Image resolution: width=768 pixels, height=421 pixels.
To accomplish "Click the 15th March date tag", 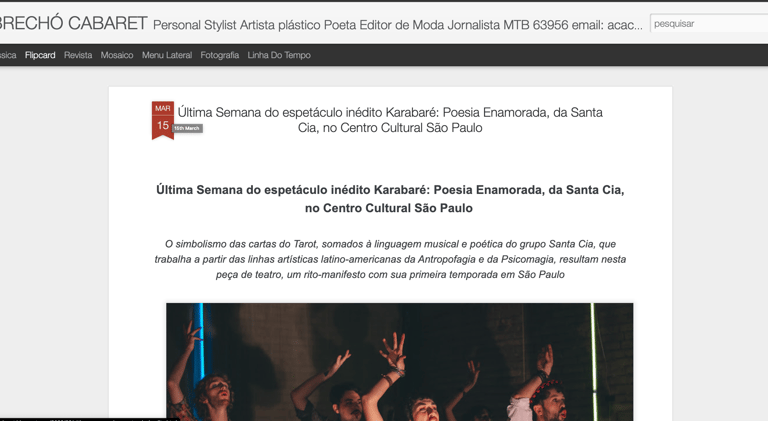I will tap(187, 128).
